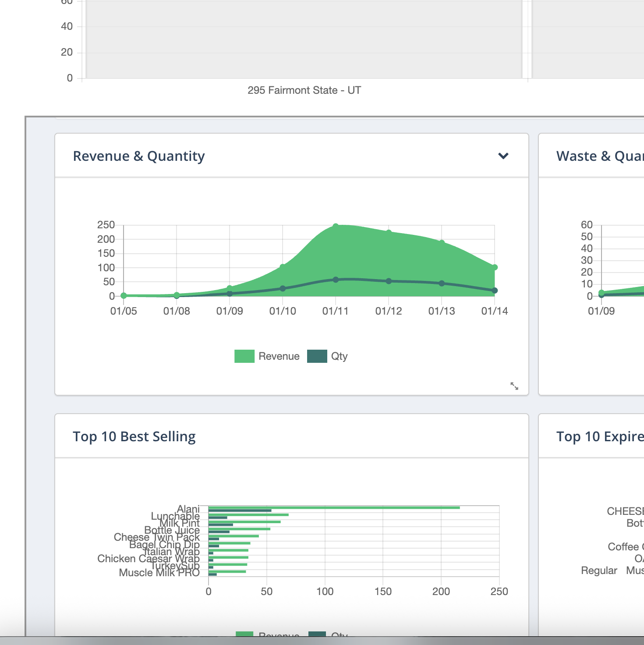Toggle the Qty series legend label
The image size is (644, 645).
click(339, 356)
